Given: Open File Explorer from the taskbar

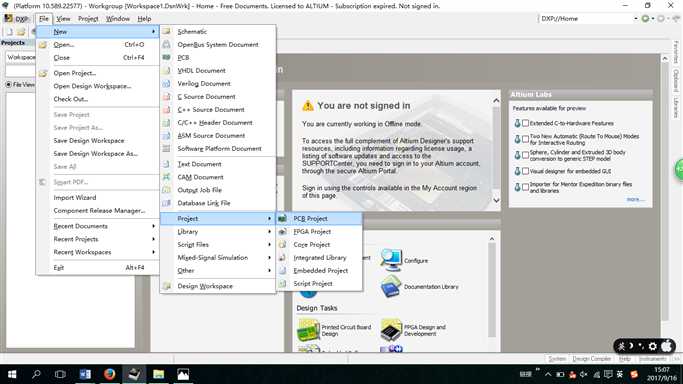Looking at the screenshot, I should click(159, 374).
